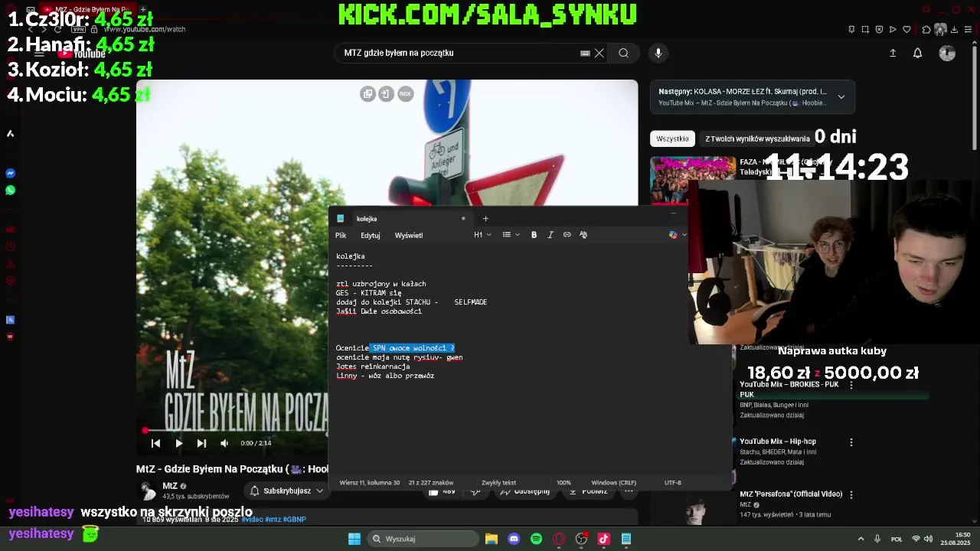This screenshot has width=980, height=551.
Task: Open the YouTube account avatar menu
Action: [947, 53]
